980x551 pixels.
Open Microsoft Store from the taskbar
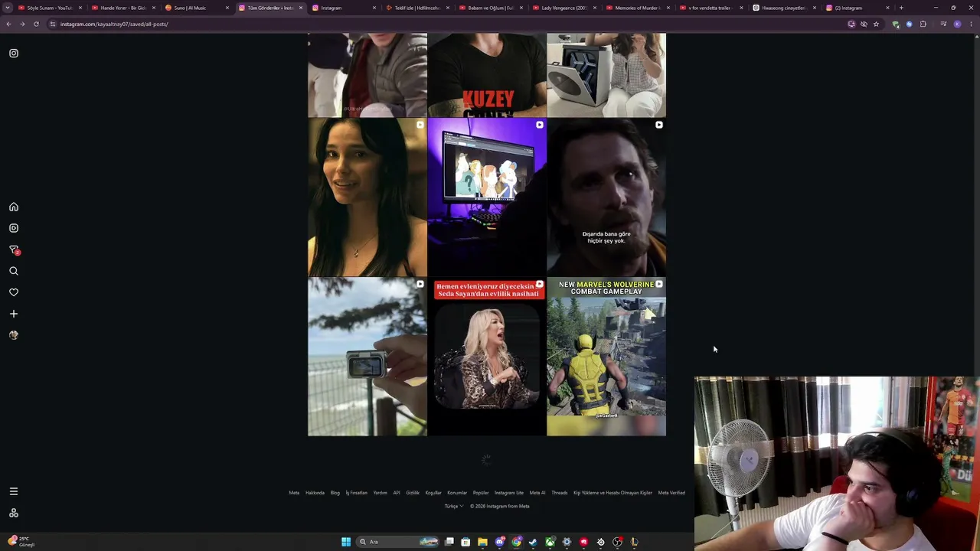pos(465,542)
